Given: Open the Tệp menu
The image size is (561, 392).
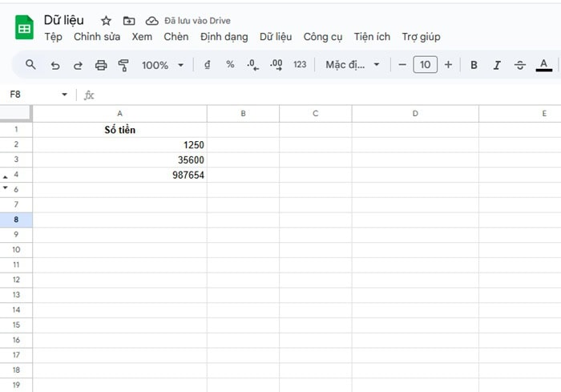Looking at the screenshot, I should (x=54, y=37).
